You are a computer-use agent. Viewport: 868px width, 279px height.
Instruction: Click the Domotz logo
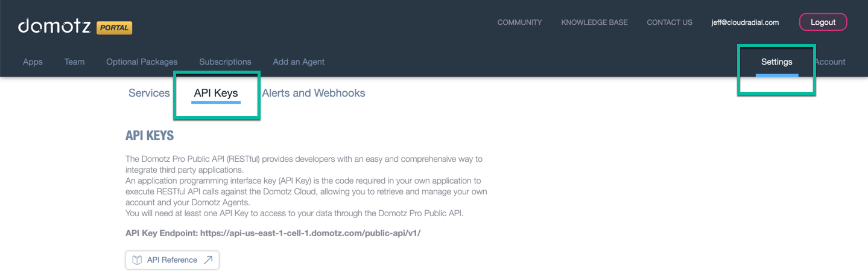[54, 26]
